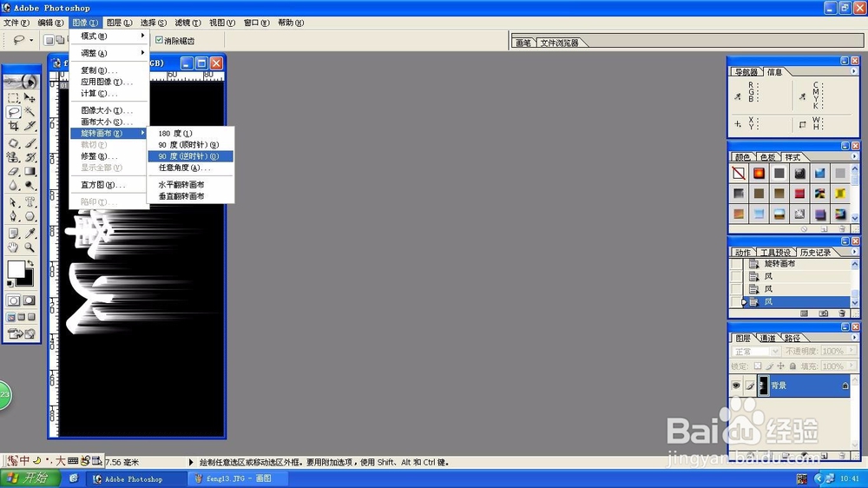Apply the red-orange glowing style swatch
868x488 pixels.
point(759,174)
